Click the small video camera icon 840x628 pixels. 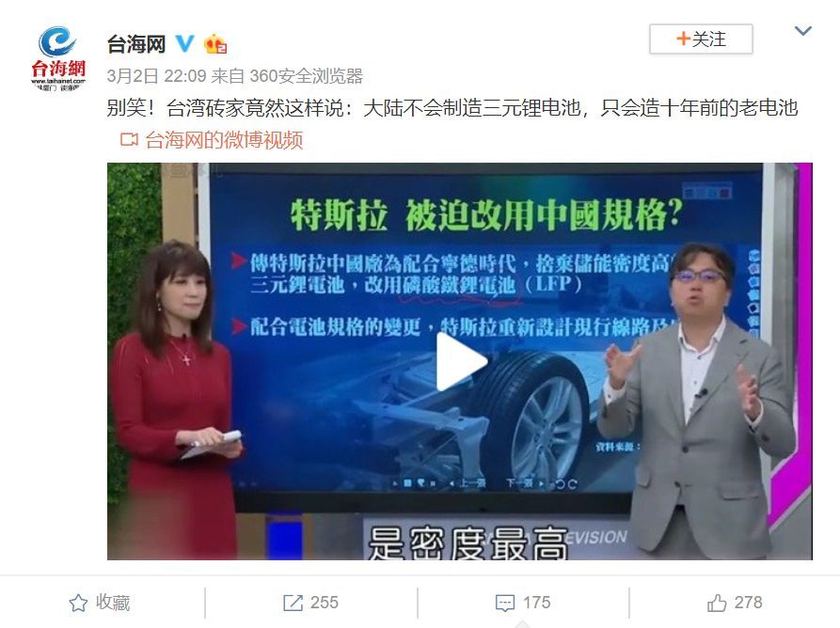(129, 140)
